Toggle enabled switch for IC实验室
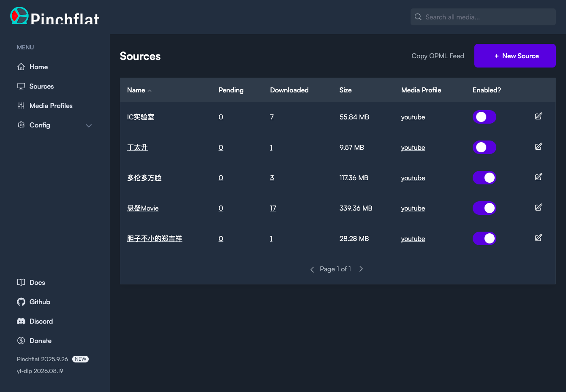566x392 pixels. pos(484,117)
